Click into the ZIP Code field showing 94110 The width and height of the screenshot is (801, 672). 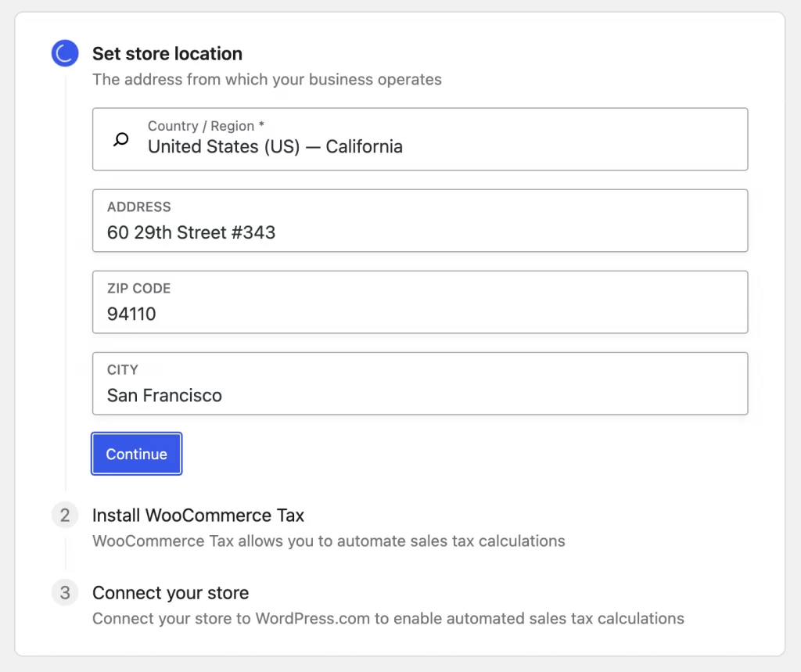419,314
